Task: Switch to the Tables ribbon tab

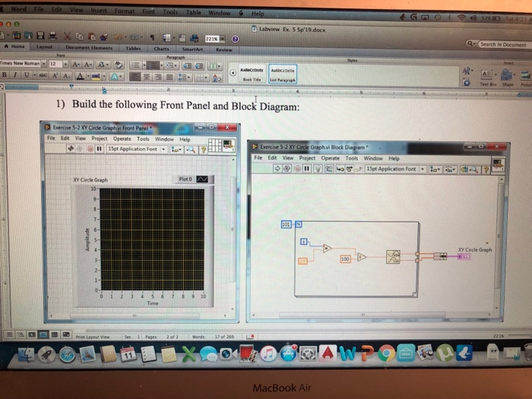Action: click(x=133, y=49)
